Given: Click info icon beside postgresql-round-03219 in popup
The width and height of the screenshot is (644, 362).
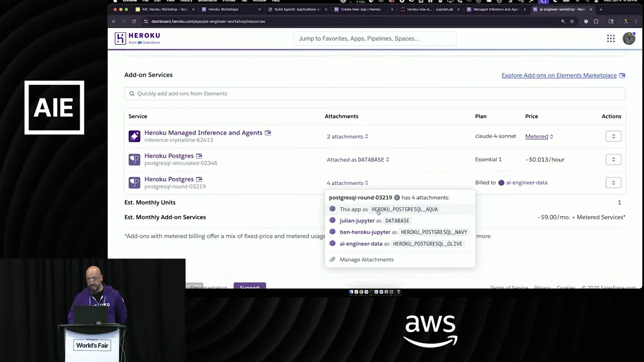Looking at the screenshot, I should coord(397,198).
